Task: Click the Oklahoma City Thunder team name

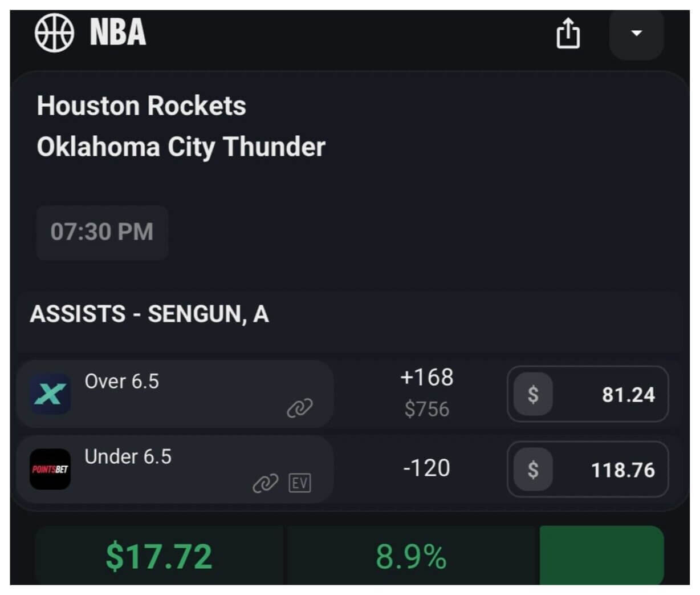Action: click(181, 147)
